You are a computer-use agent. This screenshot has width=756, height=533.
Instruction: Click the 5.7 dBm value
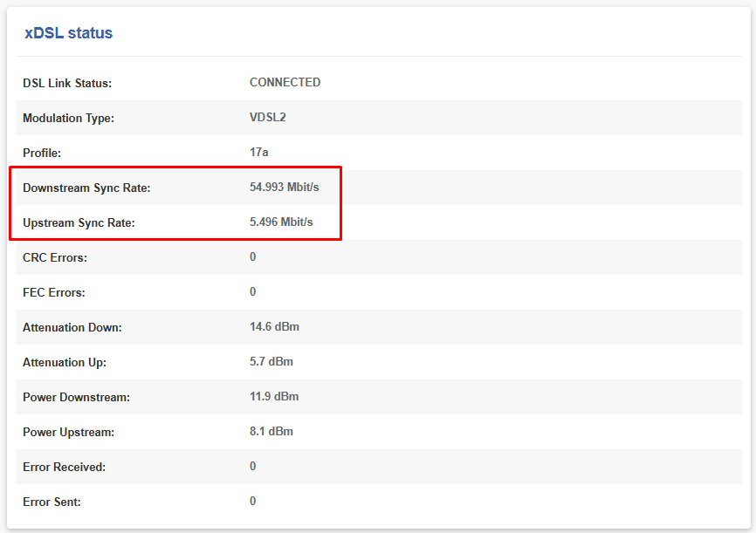271,361
